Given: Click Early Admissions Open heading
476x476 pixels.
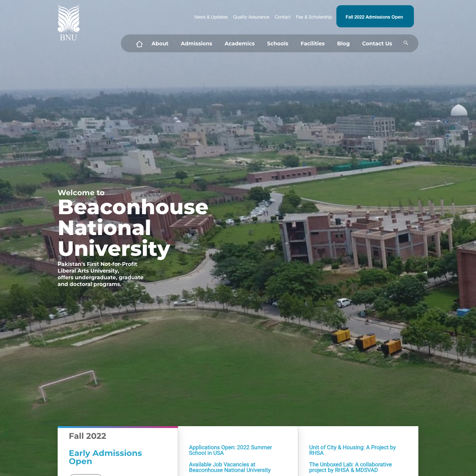Looking at the screenshot, I should click(x=105, y=457).
